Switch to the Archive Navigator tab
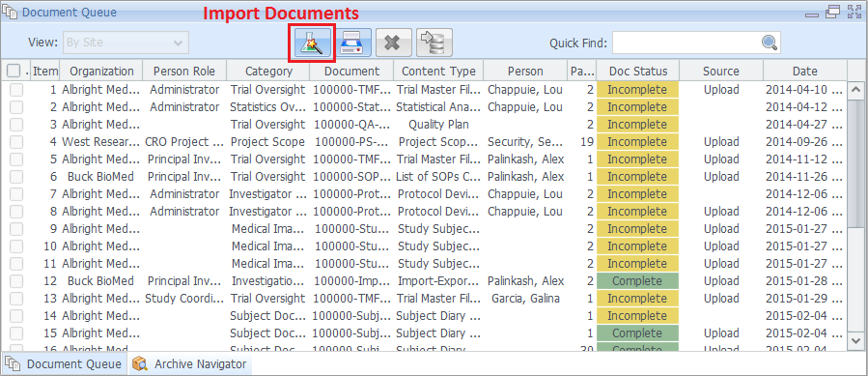 tap(191, 363)
